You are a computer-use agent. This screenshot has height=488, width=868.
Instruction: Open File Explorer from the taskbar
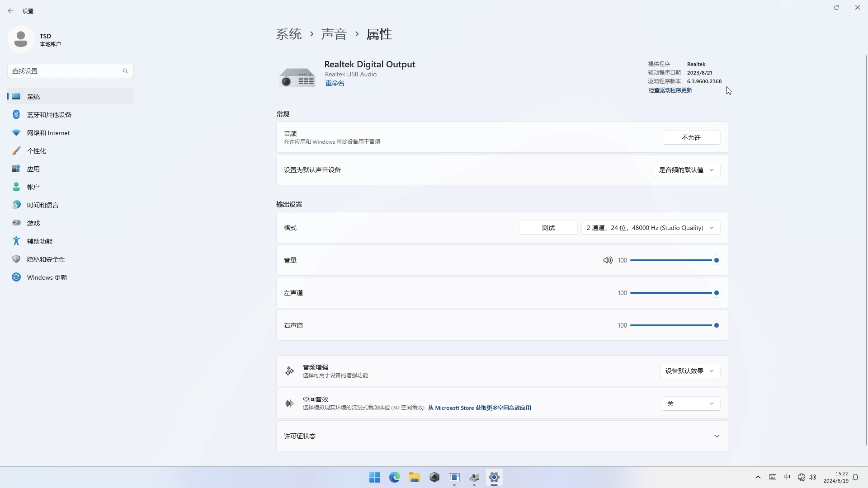[x=414, y=477]
